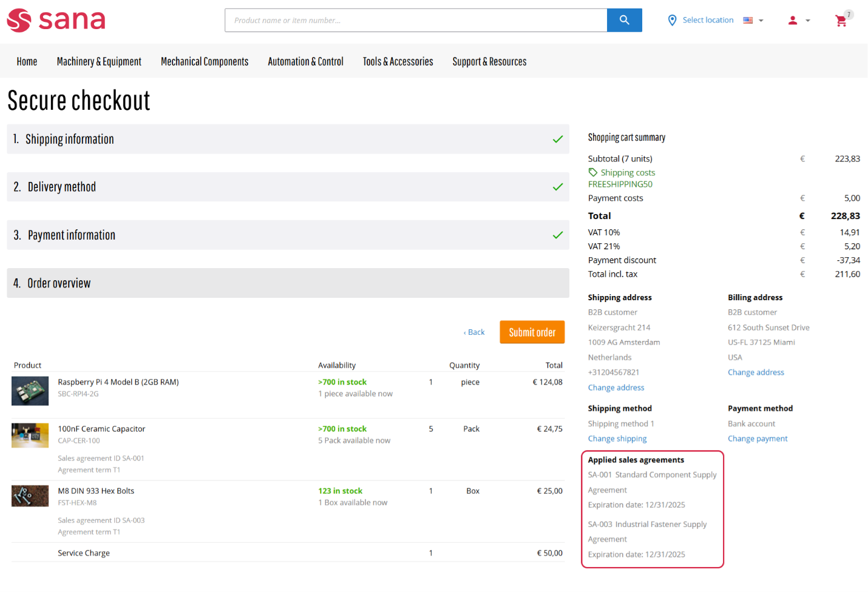Click the magnifier search button
The image size is (868, 592).
tap(624, 20)
